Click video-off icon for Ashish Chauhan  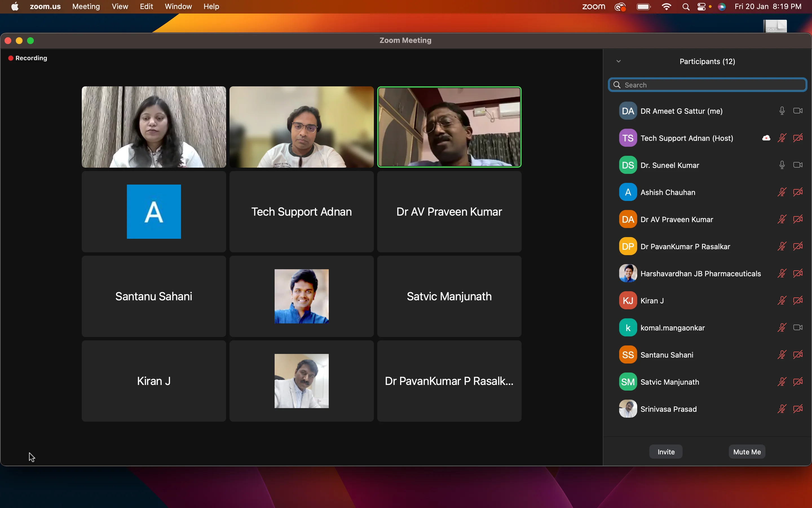(798, 192)
